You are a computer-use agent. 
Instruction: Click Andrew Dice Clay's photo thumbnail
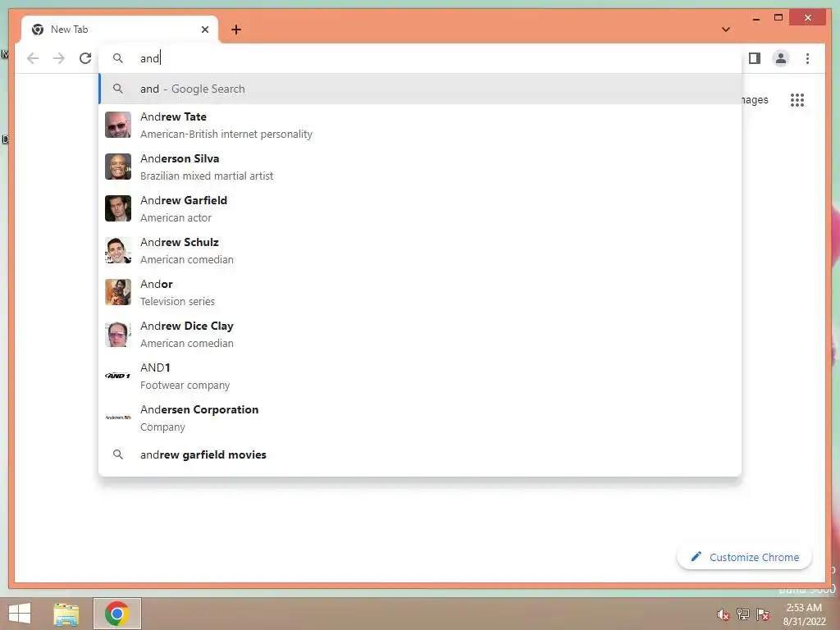point(118,334)
